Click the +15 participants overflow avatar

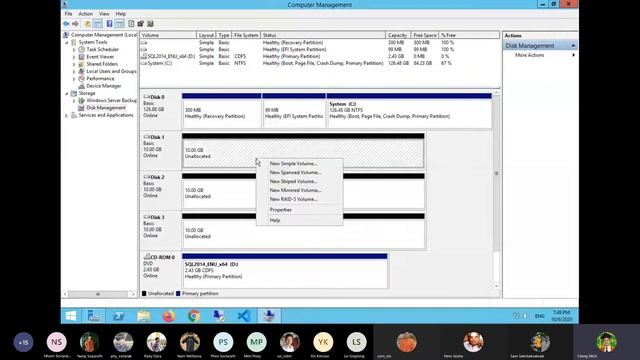pos(23,342)
